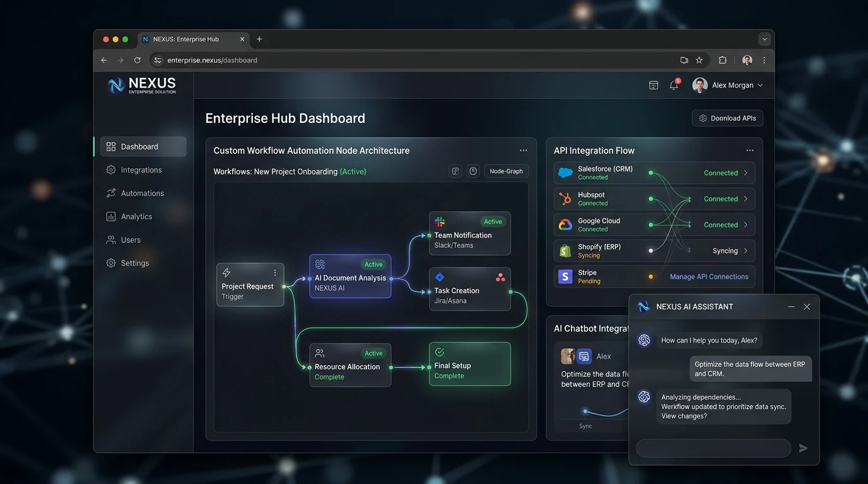
Task: Open the browser extensions puzzle icon
Action: [723, 60]
